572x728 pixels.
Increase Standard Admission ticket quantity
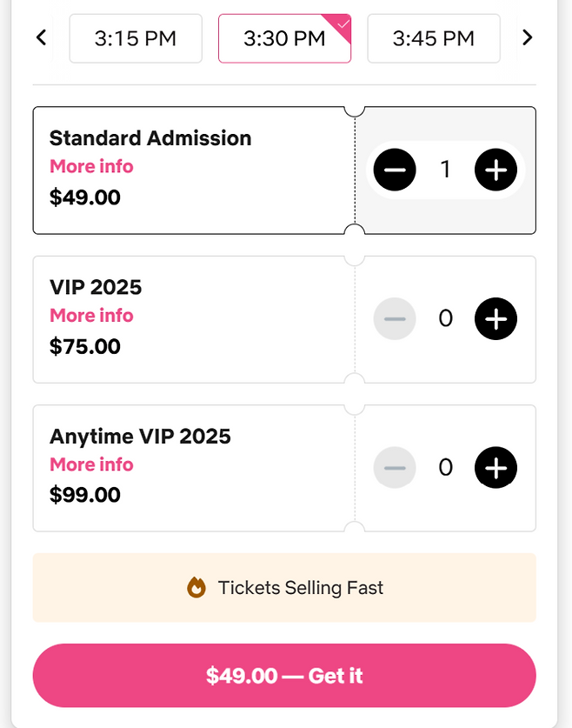coord(496,170)
